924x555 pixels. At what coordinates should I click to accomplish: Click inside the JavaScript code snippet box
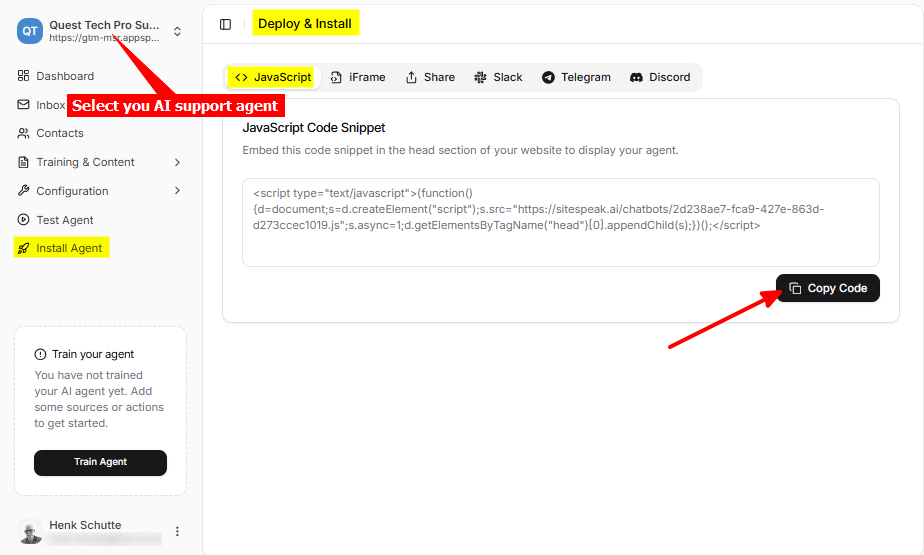pyautogui.click(x=560, y=222)
